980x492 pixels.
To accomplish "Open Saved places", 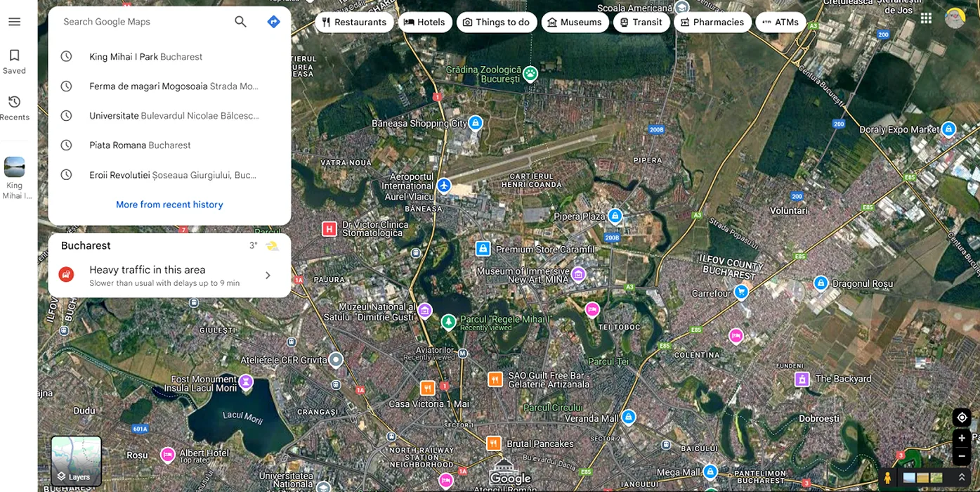I will point(14,61).
